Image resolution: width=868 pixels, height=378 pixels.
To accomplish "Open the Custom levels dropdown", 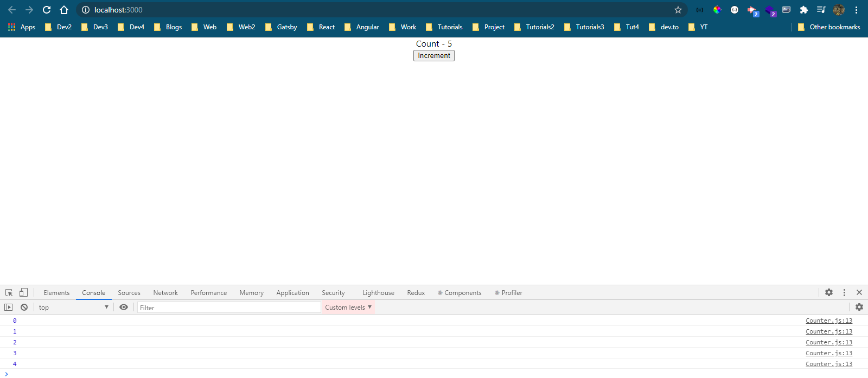I will coord(348,307).
